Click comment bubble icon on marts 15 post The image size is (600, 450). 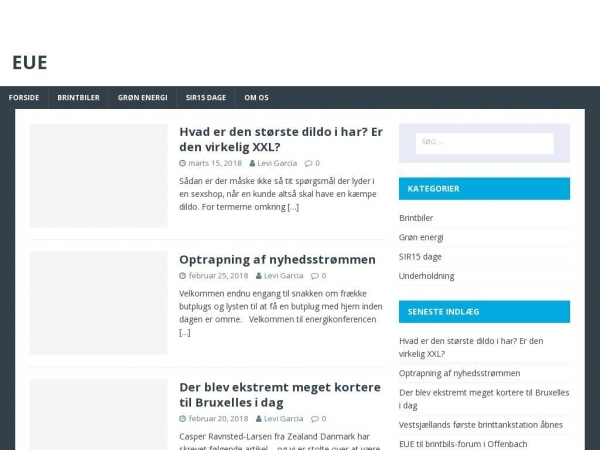coord(308,163)
